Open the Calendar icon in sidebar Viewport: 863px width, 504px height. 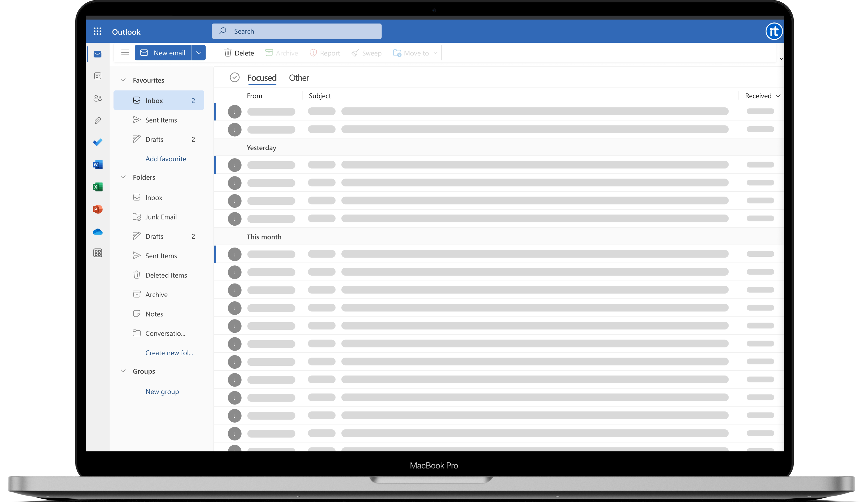(98, 76)
